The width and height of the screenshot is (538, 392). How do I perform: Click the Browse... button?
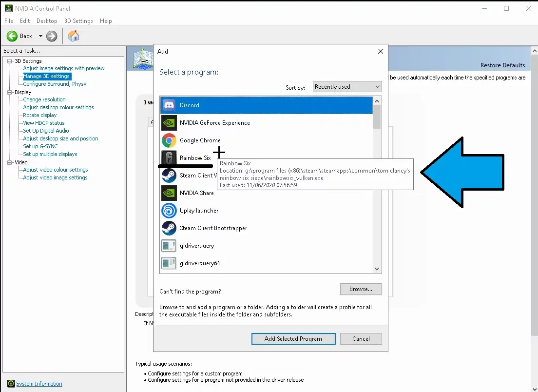361,289
